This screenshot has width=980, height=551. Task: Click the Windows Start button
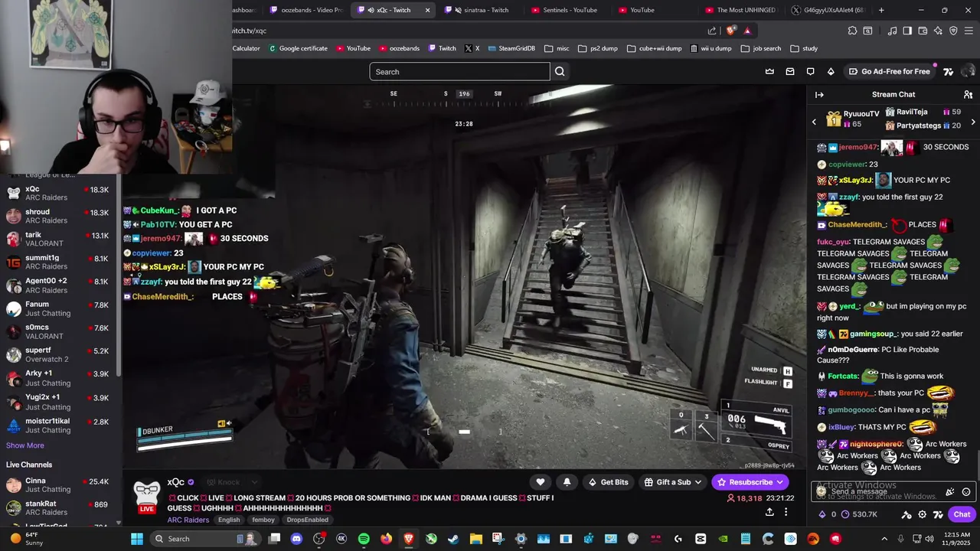click(x=136, y=539)
